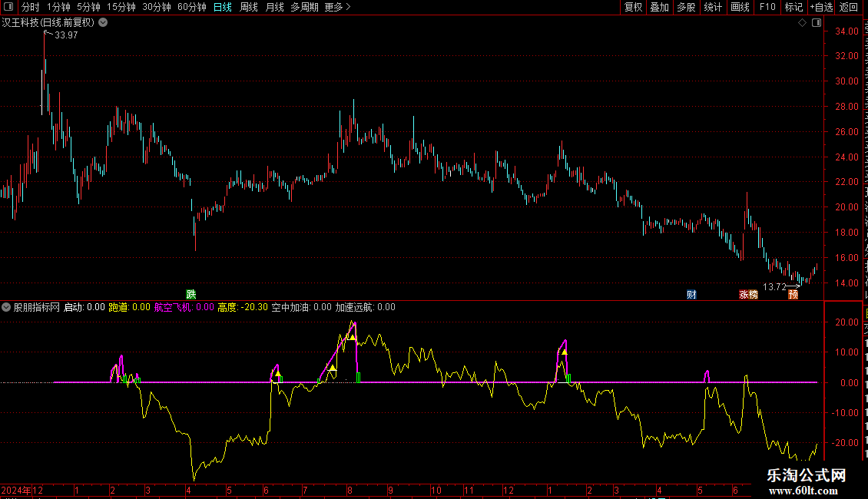Image resolution: width=868 pixels, height=499 pixels.
Task: Open F10 company information
Action: [767, 7]
